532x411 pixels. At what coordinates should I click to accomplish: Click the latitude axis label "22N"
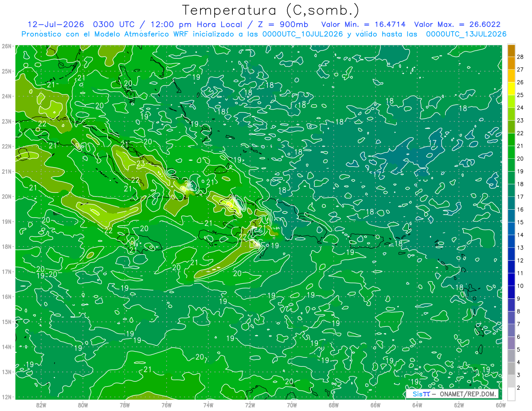(x=7, y=146)
